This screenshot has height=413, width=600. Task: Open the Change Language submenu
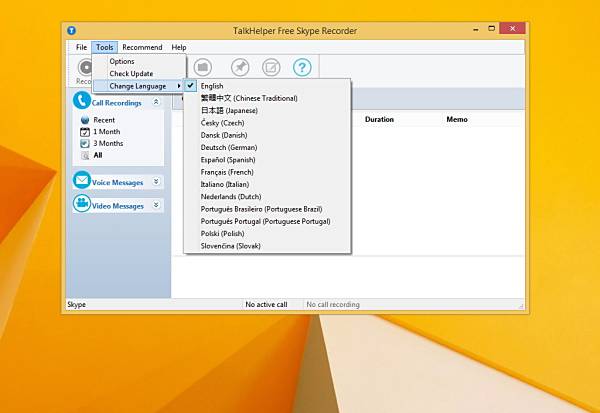pos(139,86)
